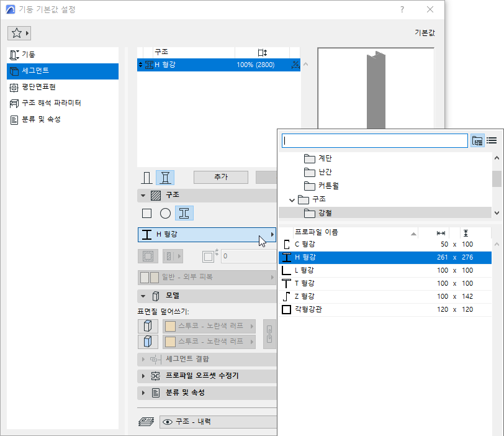Viewport: 504px width, 436px height.
Task: Click the help question mark button
Action: point(402,10)
